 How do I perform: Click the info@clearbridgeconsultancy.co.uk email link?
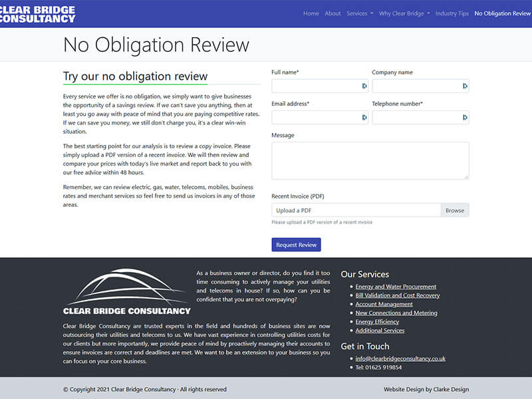[400, 358]
